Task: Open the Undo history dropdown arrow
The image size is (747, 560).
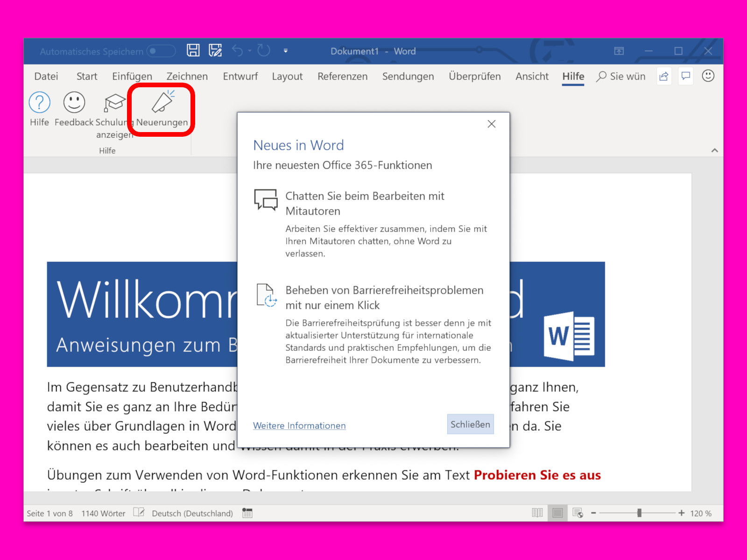Action: point(250,50)
